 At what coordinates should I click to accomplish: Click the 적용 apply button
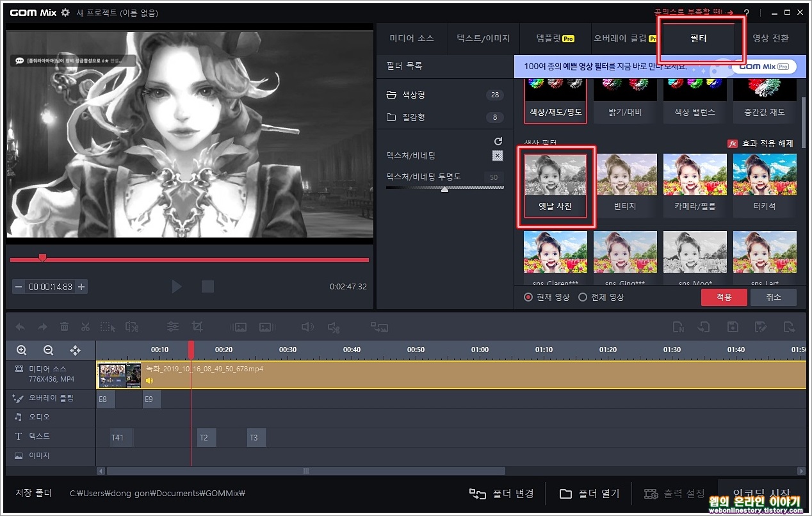(x=724, y=297)
